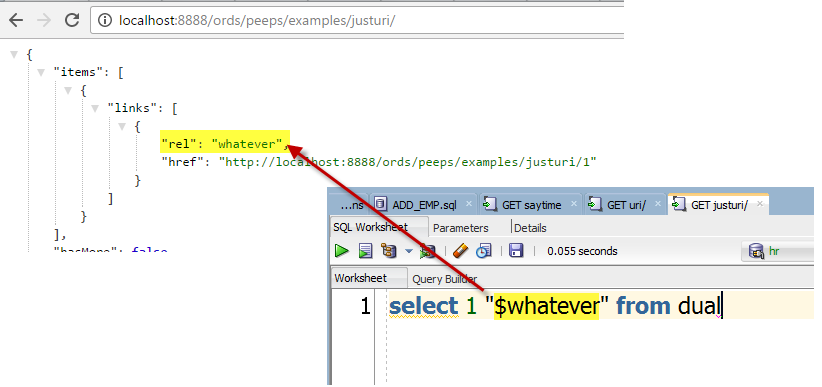Click the browser address bar URL
The width and height of the screenshot is (822, 387).
click(257, 20)
